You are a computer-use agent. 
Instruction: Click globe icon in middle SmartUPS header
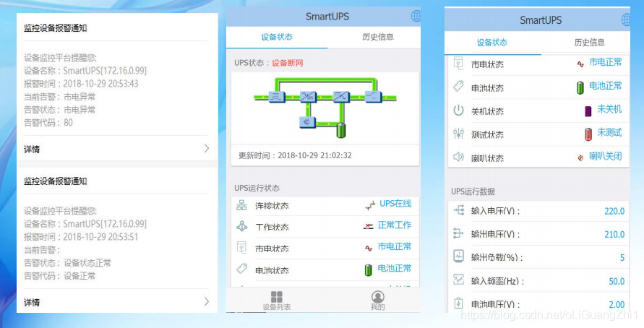[x=416, y=17]
